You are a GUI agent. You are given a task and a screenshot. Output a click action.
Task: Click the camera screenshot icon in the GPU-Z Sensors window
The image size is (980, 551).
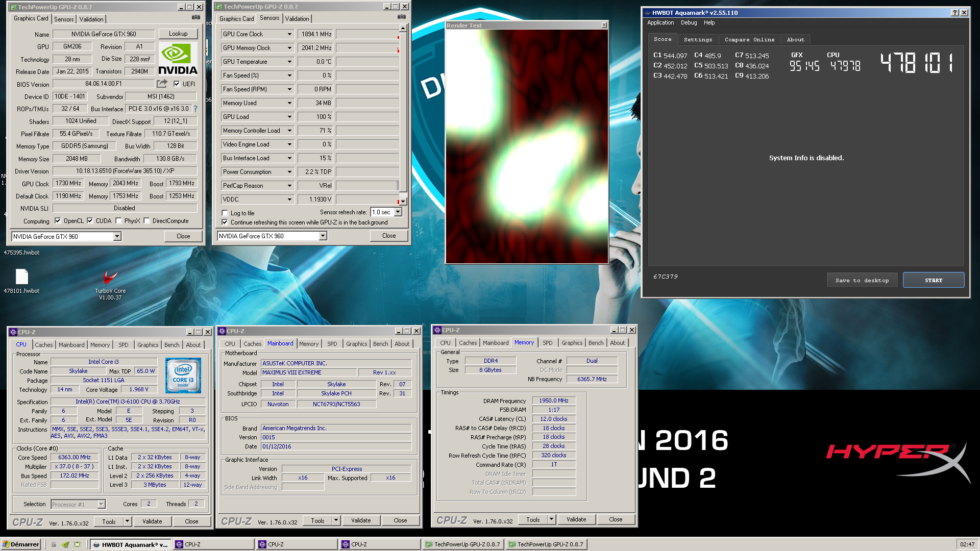tap(401, 17)
